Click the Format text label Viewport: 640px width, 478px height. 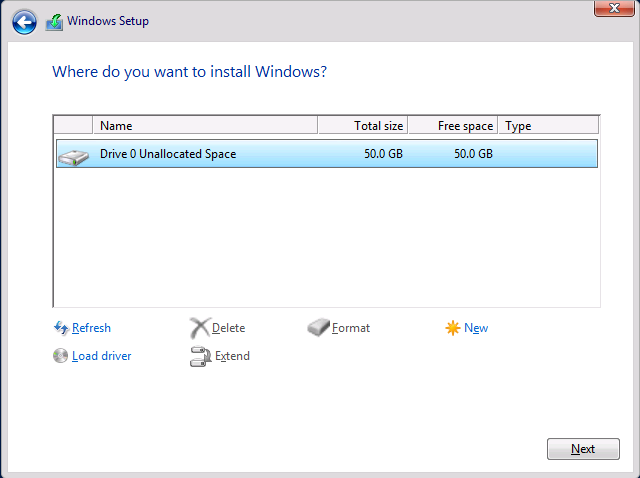(x=351, y=328)
